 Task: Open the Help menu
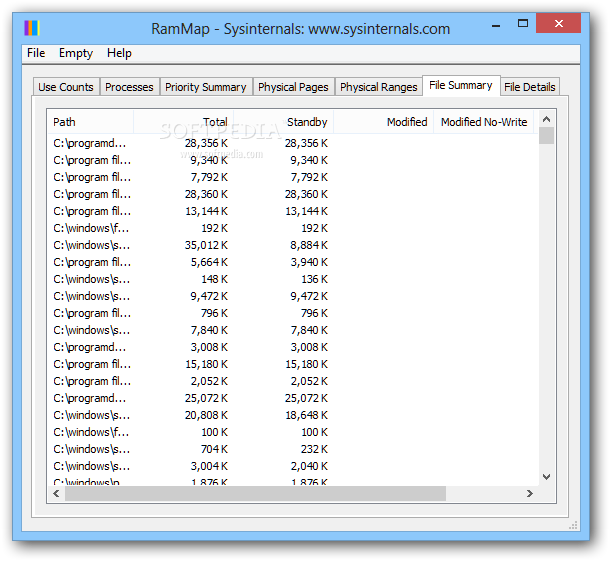coord(119,53)
